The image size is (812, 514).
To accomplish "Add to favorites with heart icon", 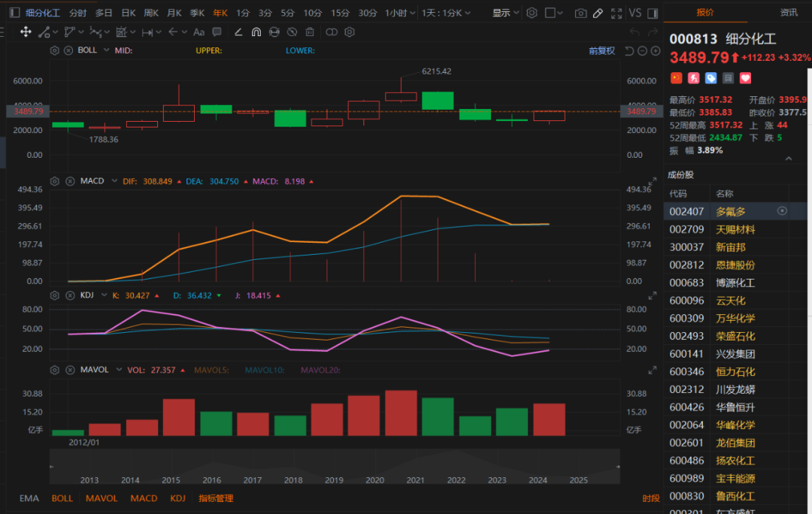I will click(745, 78).
